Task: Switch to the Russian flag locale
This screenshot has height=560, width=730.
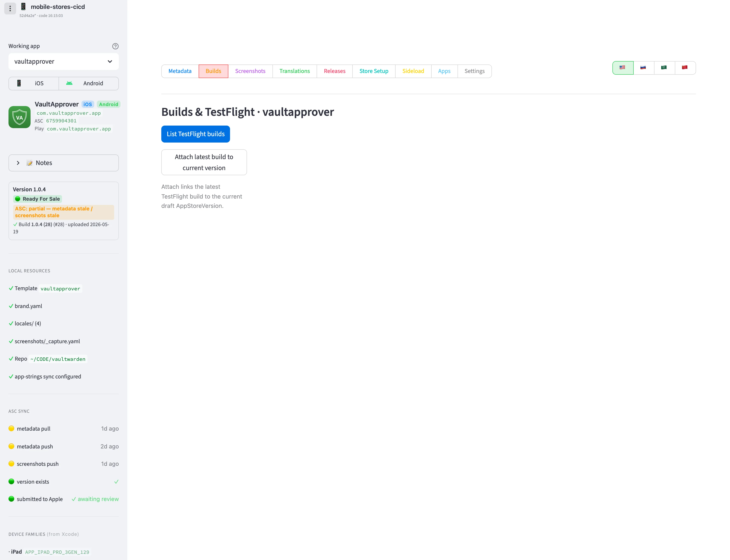Action: pyautogui.click(x=643, y=68)
